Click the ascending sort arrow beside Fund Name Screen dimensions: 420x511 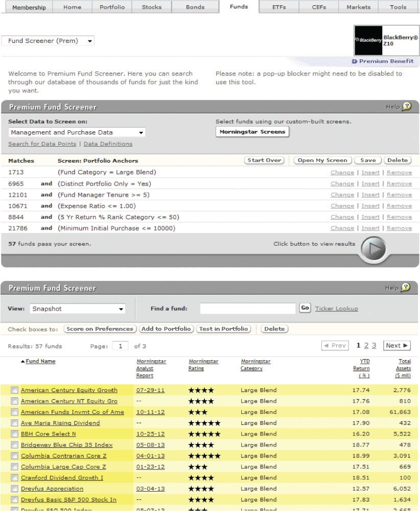pos(23,361)
